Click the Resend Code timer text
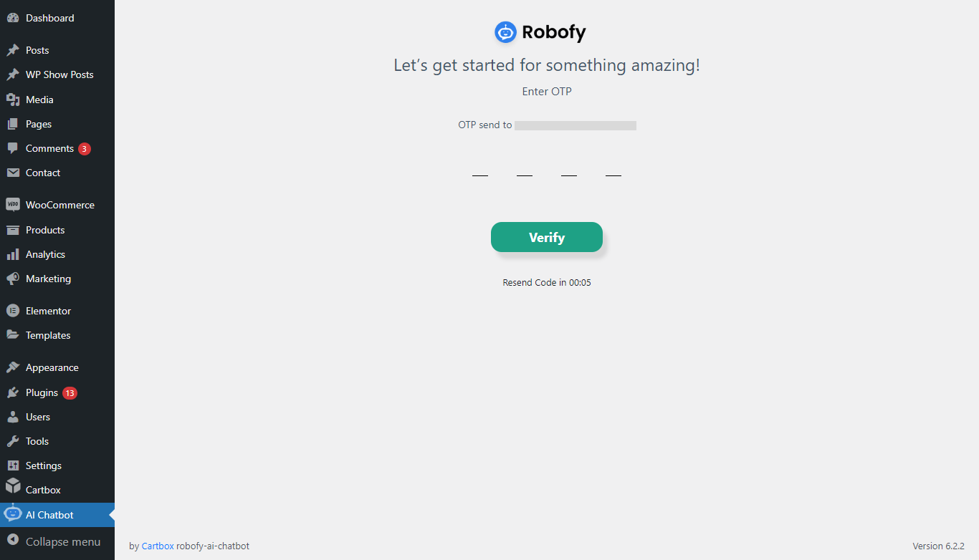The height and width of the screenshot is (560, 979). click(x=547, y=283)
